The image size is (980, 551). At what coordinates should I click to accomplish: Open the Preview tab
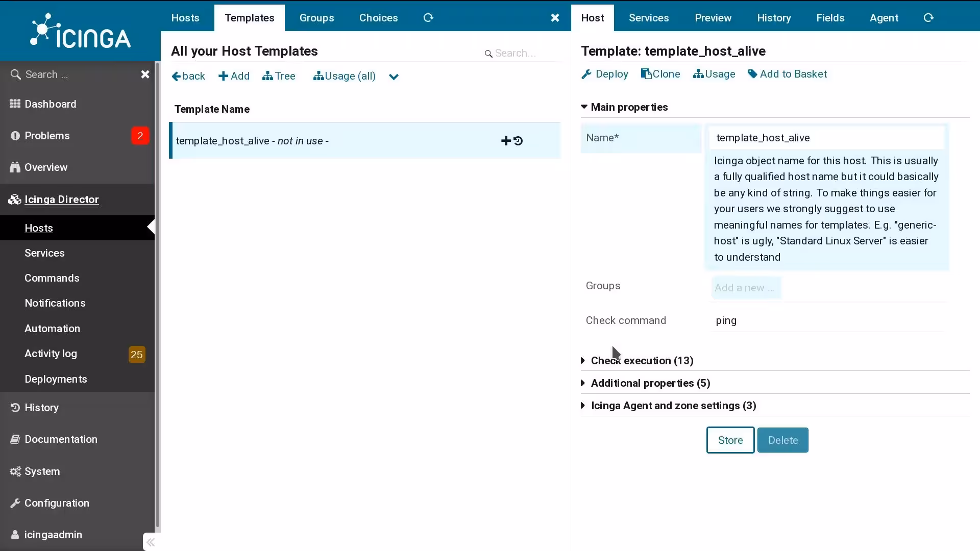713,18
